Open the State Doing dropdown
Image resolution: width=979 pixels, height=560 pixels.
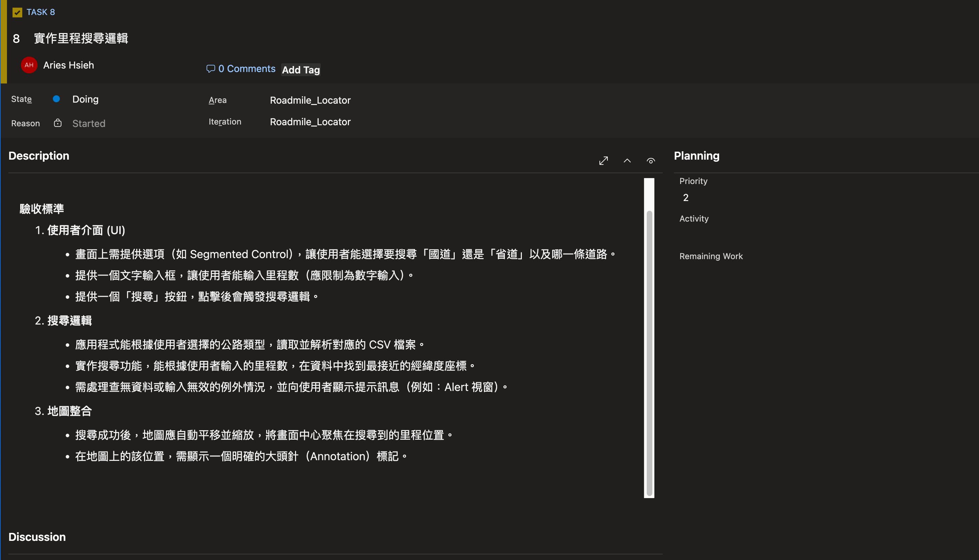point(85,99)
